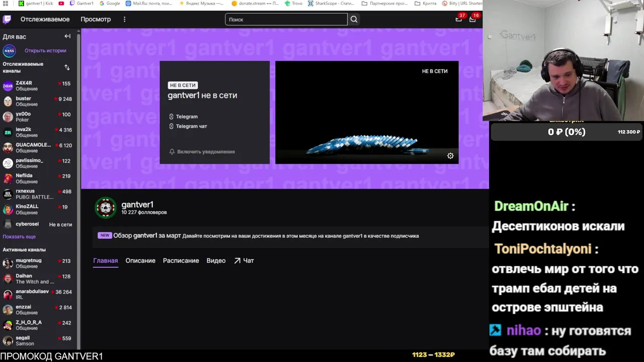Image resolution: width=644 pixels, height=362 pixels.
Task: Open the Google bookmark
Action: pyautogui.click(x=110, y=4)
